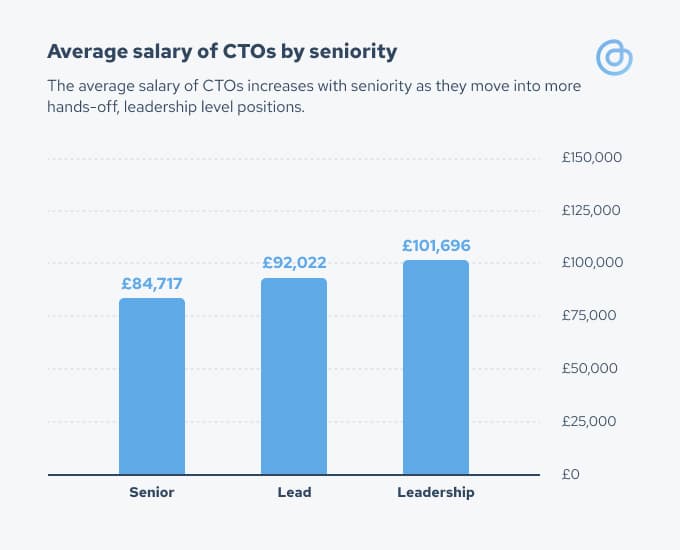
Task: Click the subtitle text about seniority
Action: tap(314, 96)
